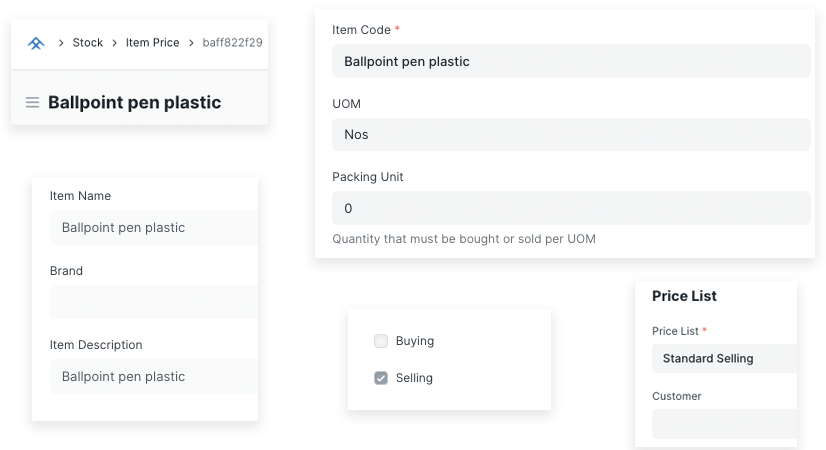The height and width of the screenshot is (450, 826).
Task: Collapse the Price List section heading
Action: click(684, 296)
